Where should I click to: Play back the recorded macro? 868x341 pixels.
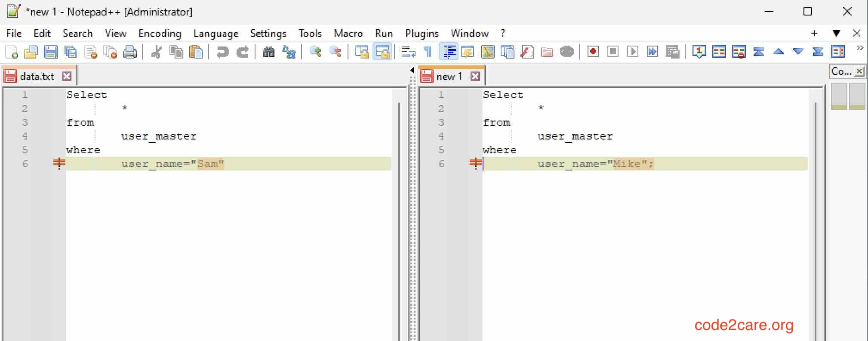coord(633,52)
